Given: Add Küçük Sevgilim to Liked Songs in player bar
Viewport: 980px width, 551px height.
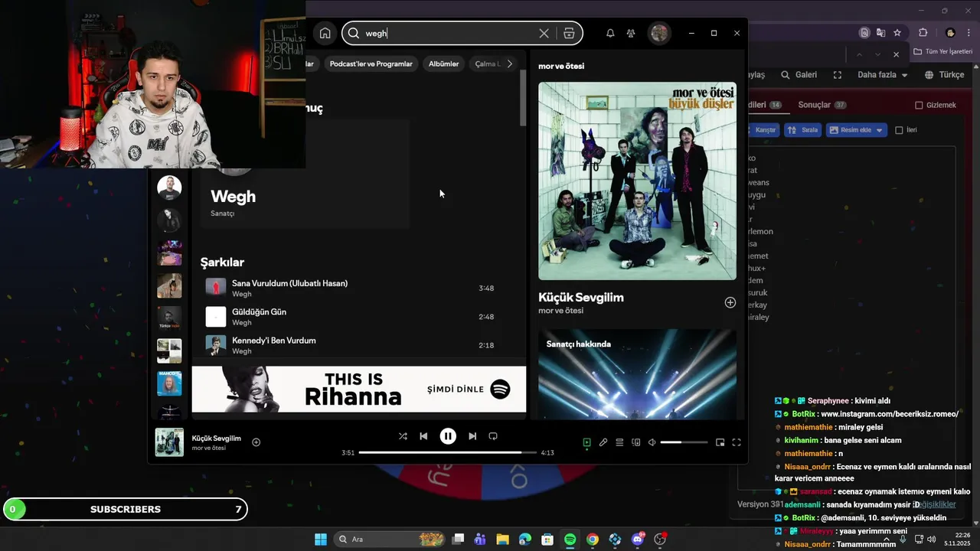Looking at the screenshot, I should point(256,442).
